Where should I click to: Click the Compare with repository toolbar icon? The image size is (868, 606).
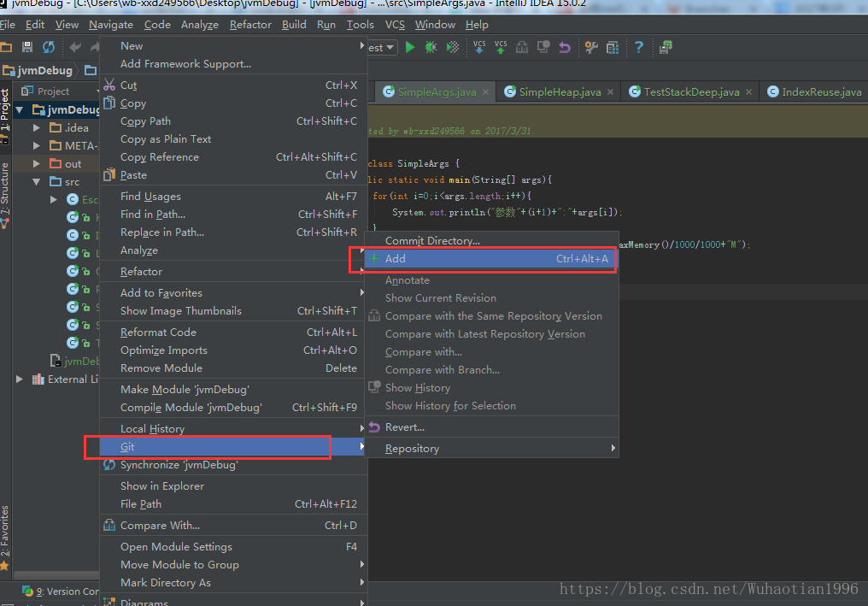521,48
